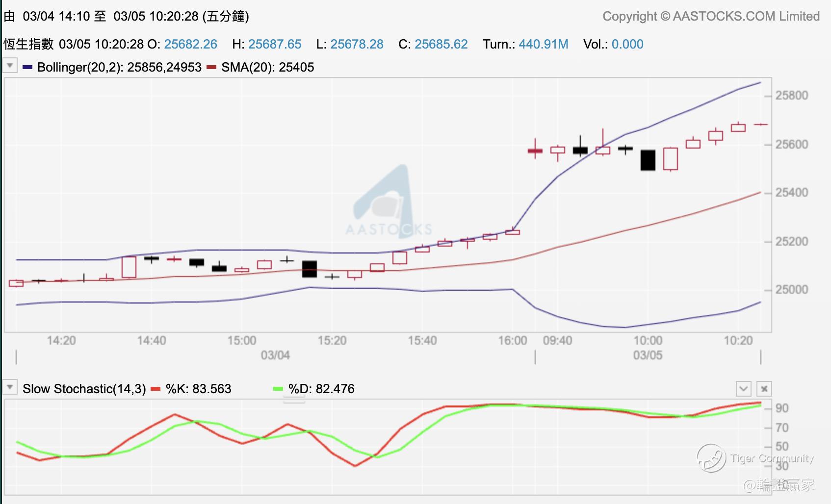Click the low price 25678.28
831x504 pixels.
[x=357, y=44]
